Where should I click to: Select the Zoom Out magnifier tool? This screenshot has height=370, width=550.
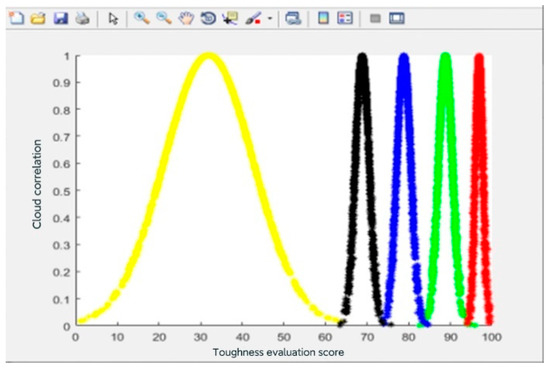click(x=164, y=18)
